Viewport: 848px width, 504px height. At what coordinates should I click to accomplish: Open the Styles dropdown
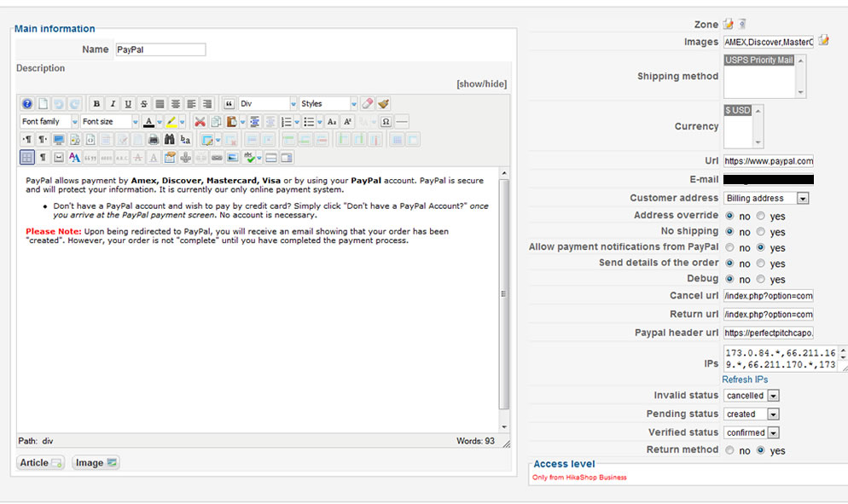point(328,103)
